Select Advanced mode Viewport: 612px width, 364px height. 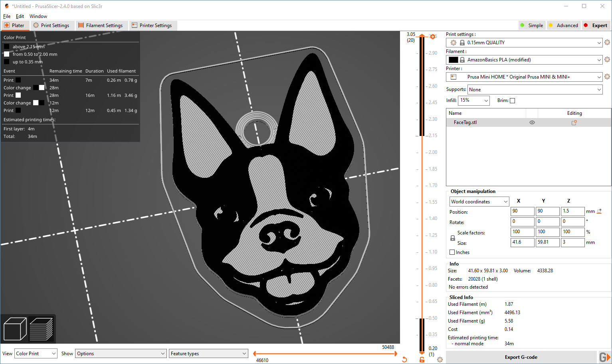[563, 26]
